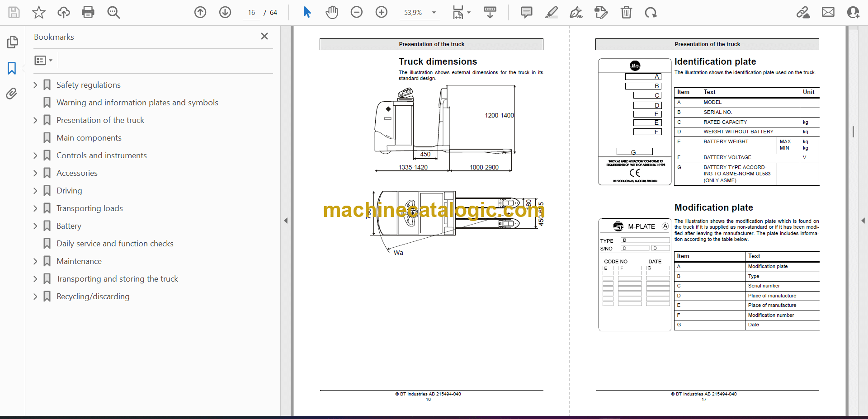The height and width of the screenshot is (419, 868).
Task: Go to next page arrow
Action: (225, 12)
